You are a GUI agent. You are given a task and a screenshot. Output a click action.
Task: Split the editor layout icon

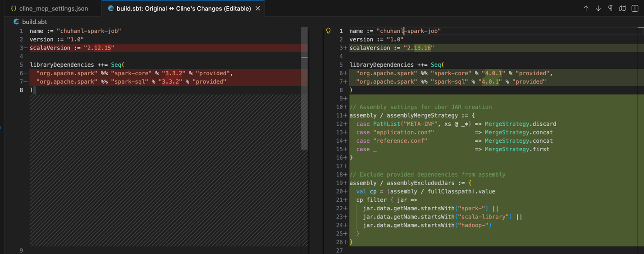tap(635, 8)
